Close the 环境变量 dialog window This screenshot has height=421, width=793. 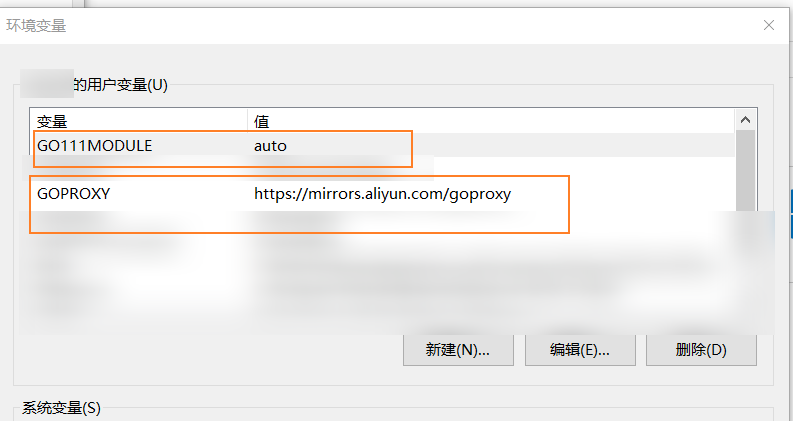point(769,25)
